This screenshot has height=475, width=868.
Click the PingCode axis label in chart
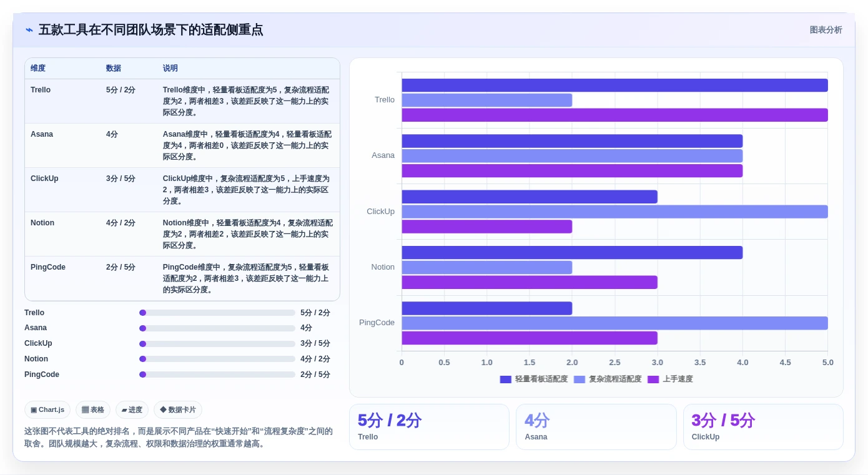[x=377, y=323]
